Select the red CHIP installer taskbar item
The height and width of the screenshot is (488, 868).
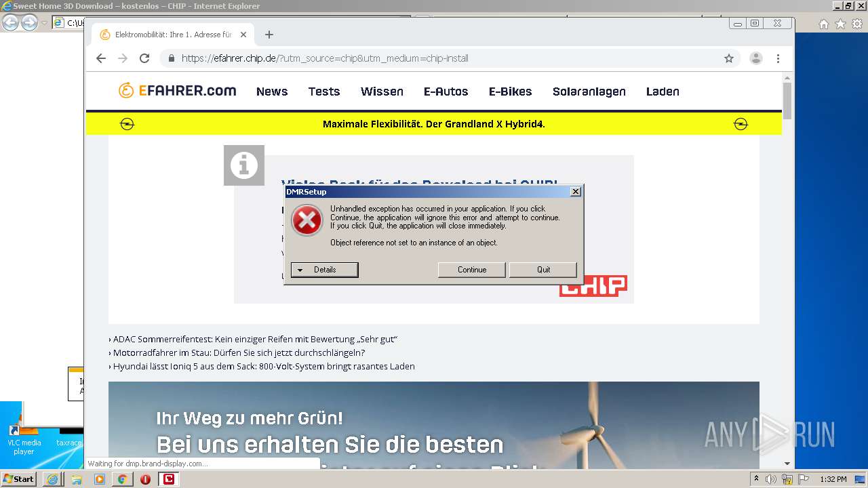coord(168,479)
